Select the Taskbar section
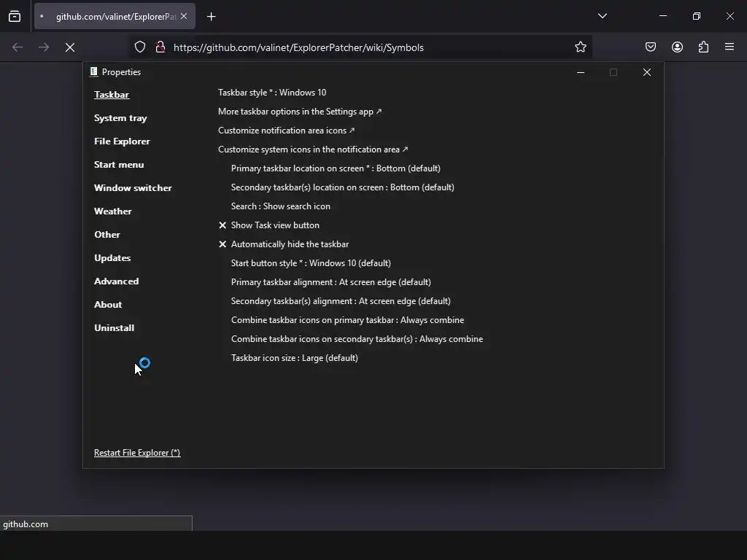 [x=112, y=95]
